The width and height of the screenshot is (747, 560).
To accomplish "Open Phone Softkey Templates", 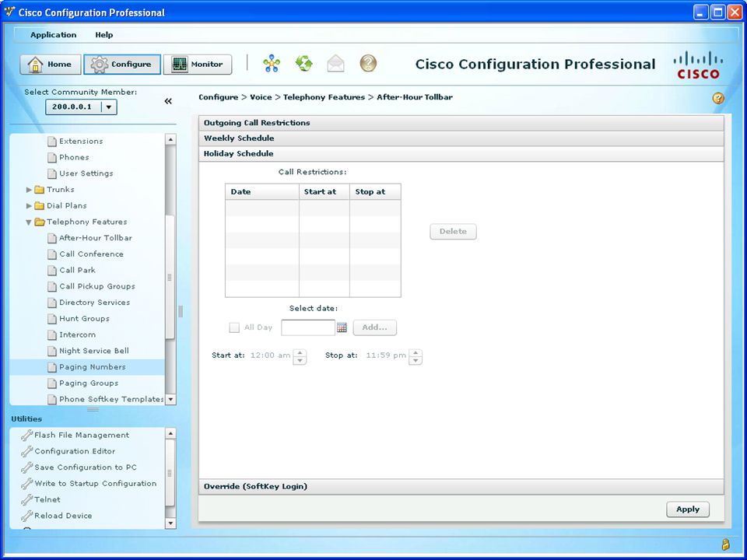I will (x=111, y=400).
